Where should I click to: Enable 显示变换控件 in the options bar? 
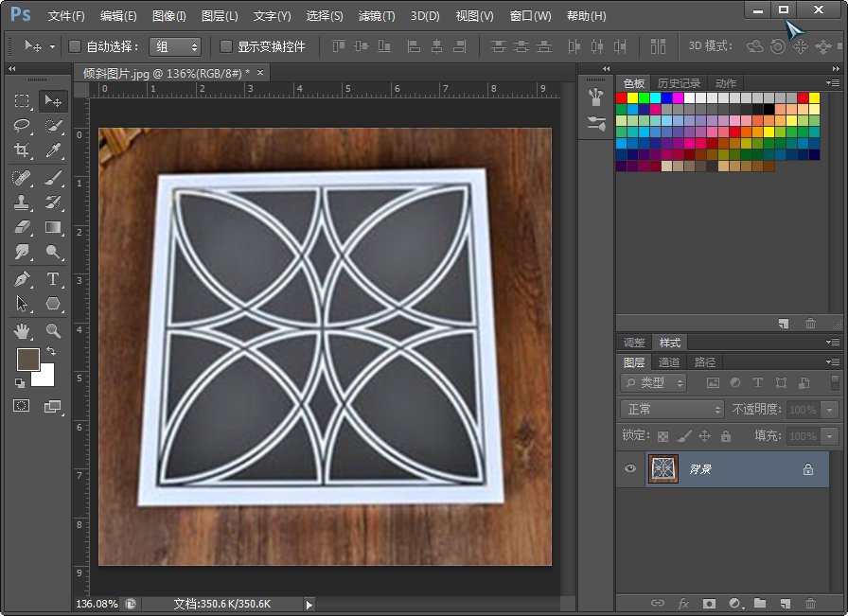[224, 44]
